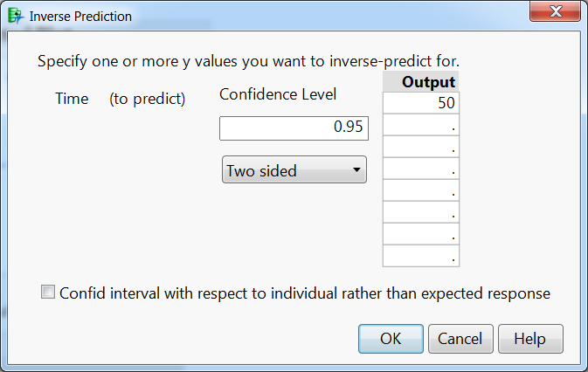Click the Time variable label
The width and height of the screenshot is (588, 372).
[x=72, y=99]
